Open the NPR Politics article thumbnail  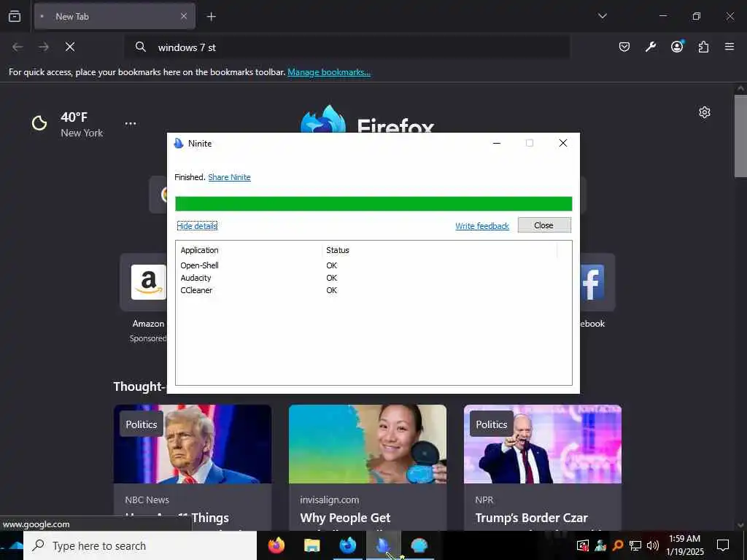tap(543, 444)
